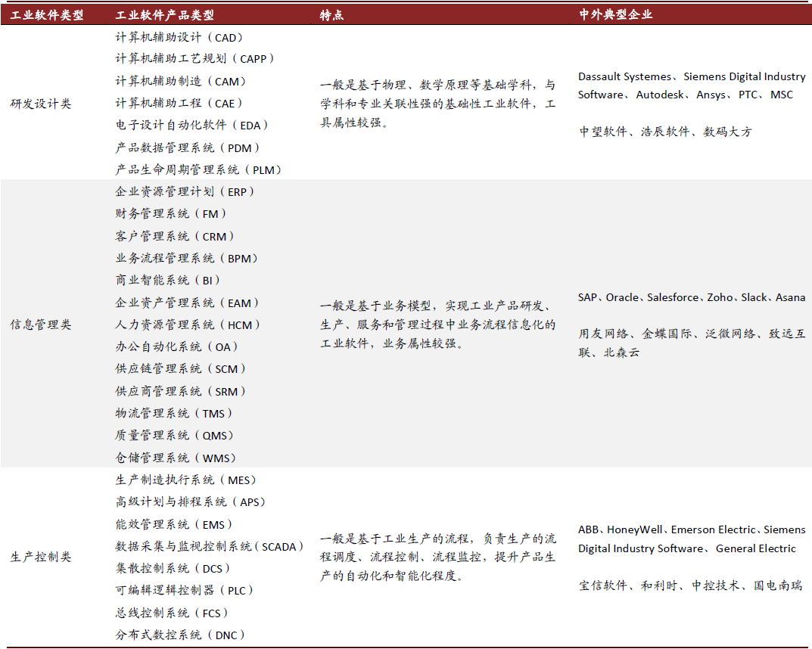Click 可编辑逻辑控制器（PLC）row

[x=184, y=590]
